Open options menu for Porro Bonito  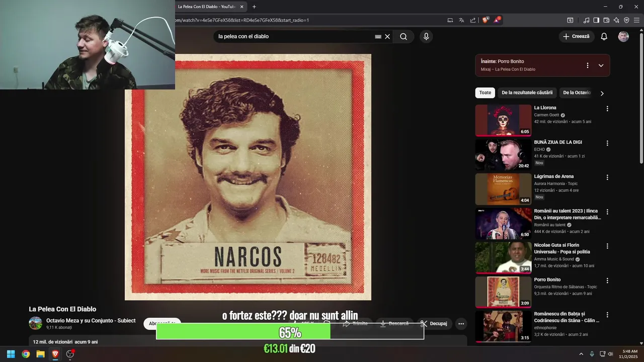[x=607, y=281]
